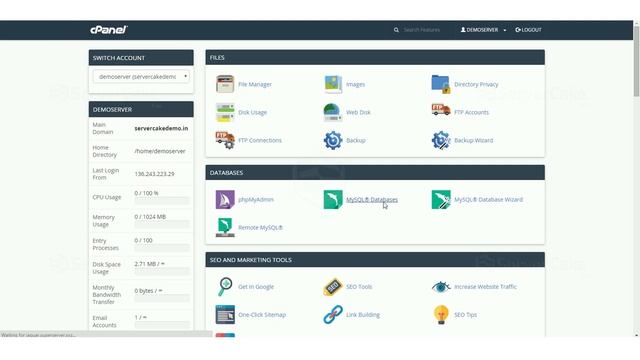Screen dimensions: 640x360
Task: Click the DEMOSERVER stats panel header
Action: tap(141, 109)
